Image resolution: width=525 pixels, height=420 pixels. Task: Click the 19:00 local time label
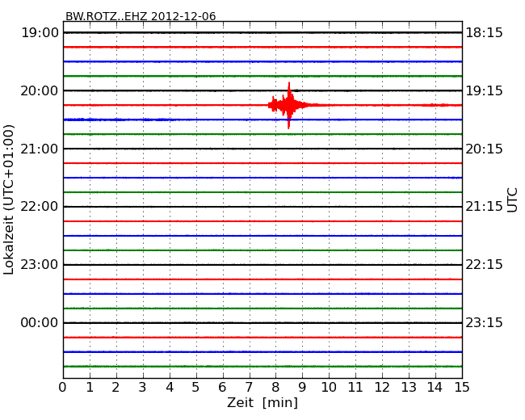(x=40, y=33)
